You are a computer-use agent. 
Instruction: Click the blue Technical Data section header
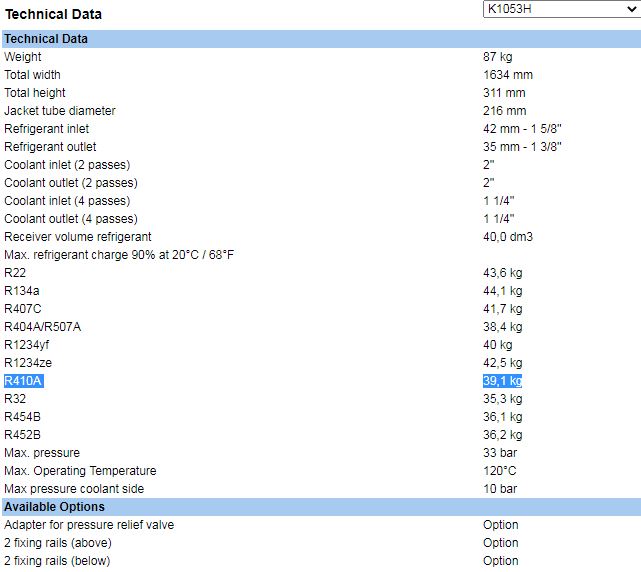[x=46, y=39]
